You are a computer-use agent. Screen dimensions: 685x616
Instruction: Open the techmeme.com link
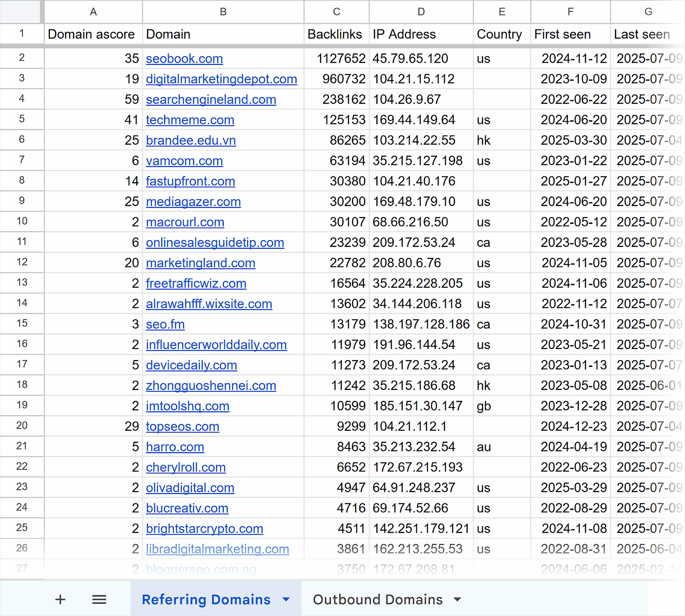coord(190,120)
